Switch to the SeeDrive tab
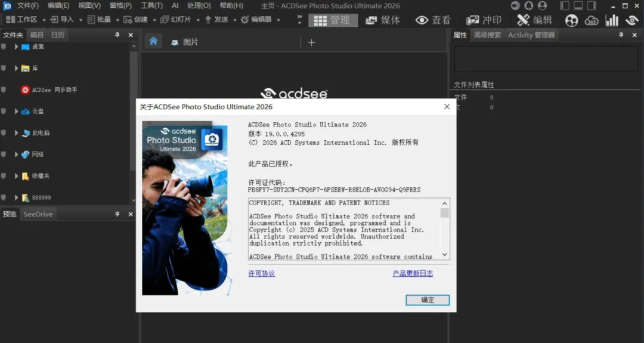644x343 pixels. (x=38, y=214)
